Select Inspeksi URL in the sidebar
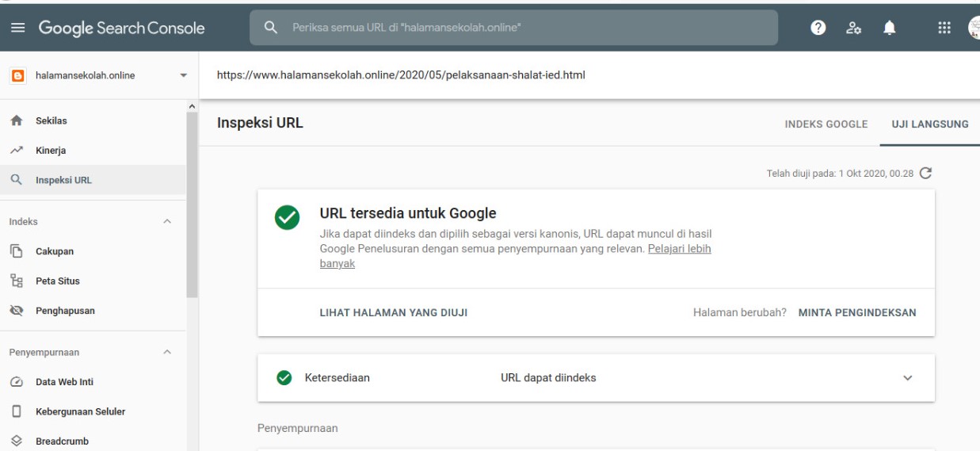This screenshot has height=451, width=980. click(x=93, y=180)
